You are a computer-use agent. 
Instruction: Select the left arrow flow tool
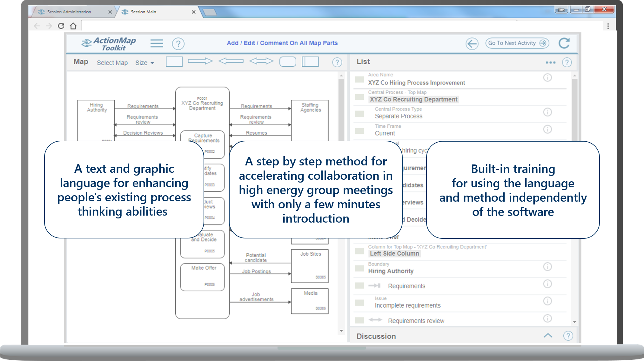[x=231, y=61]
